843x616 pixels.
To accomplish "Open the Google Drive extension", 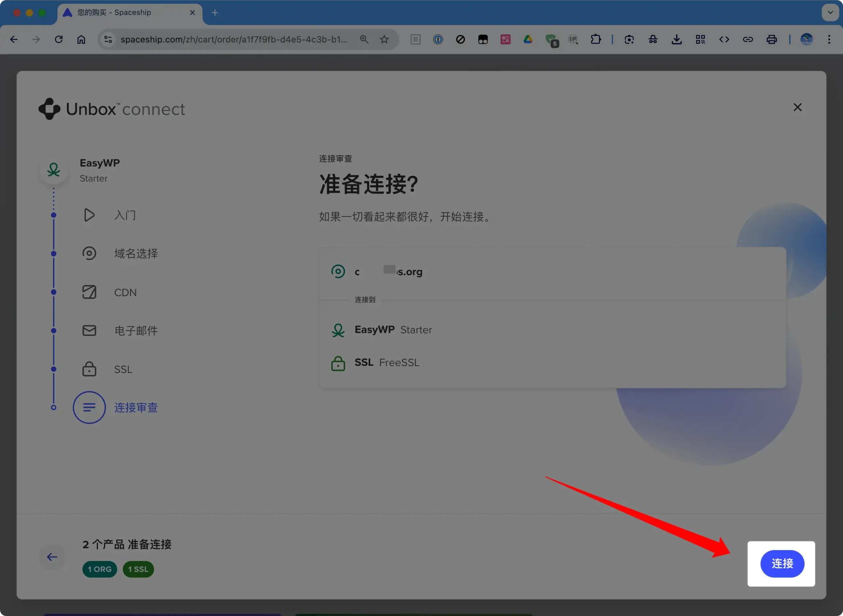I will [528, 39].
